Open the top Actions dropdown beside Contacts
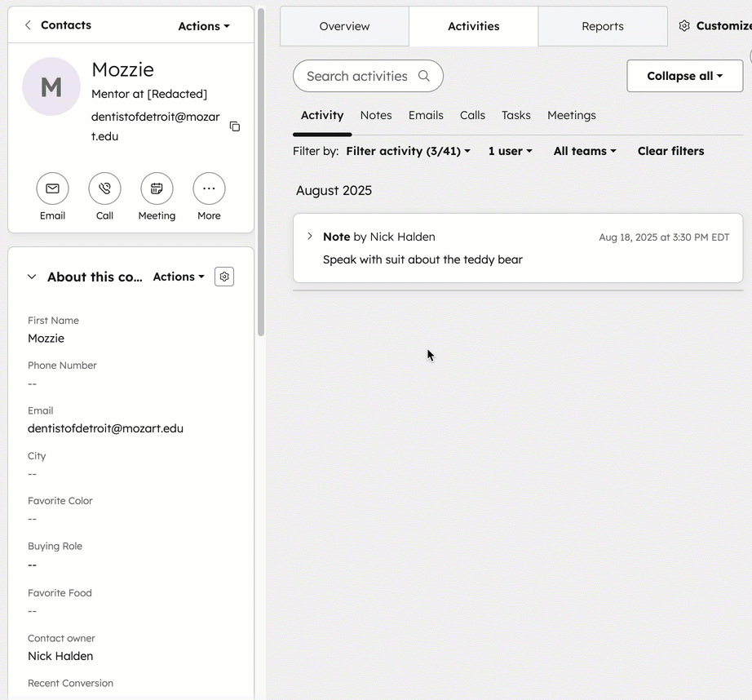The height and width of the screenshot is (700, 752). pyautogui.click(x=204, y=26)
